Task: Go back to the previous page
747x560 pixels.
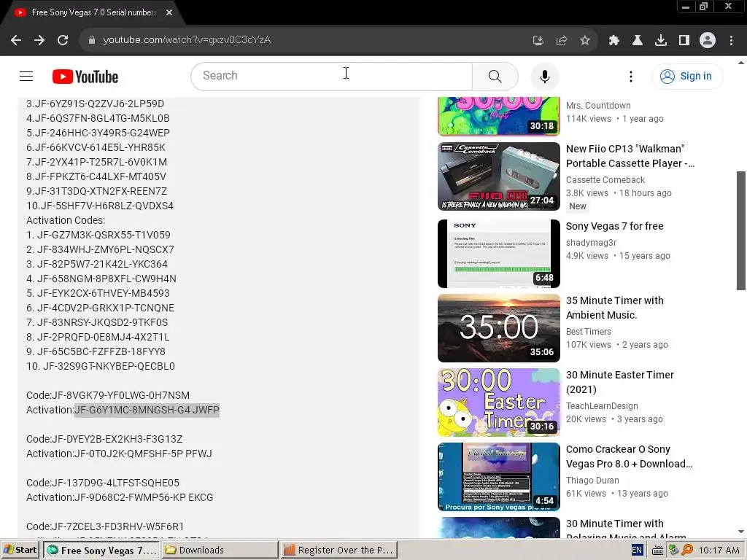Action: [x=16, y=40]
